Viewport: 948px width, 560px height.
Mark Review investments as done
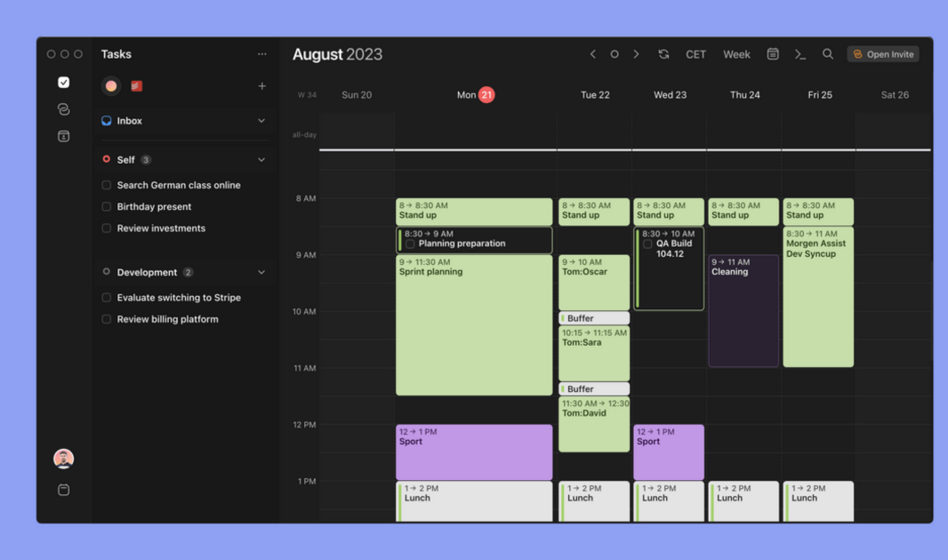(107, 228)
